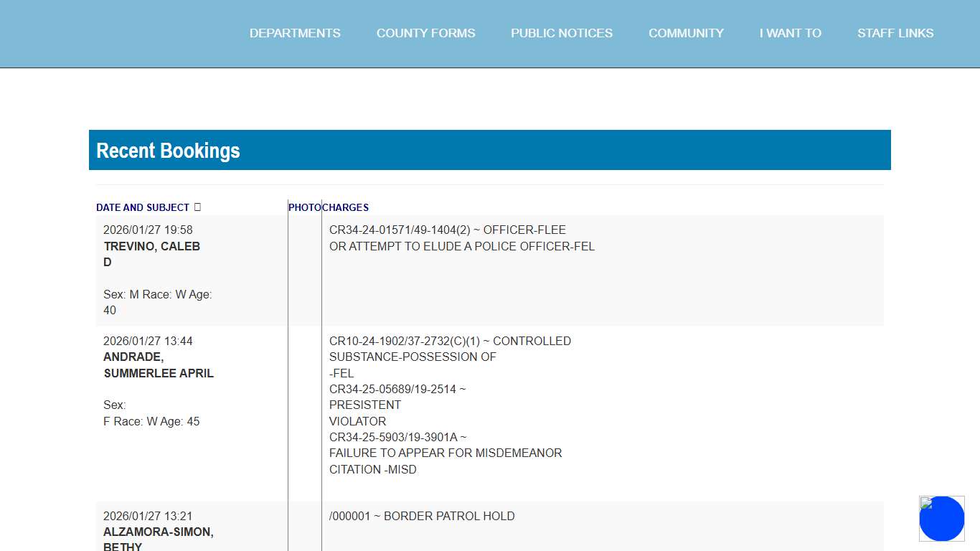Click the Recent Bookings heading banner
Image resolution: width=980 pixels, height=551 pixels.
pos(489,150)
